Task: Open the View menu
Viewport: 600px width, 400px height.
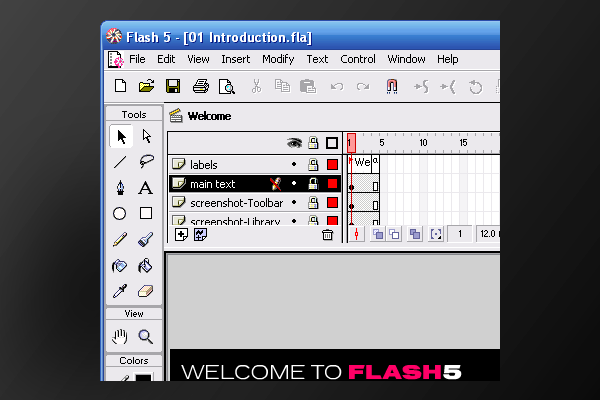Action: point(198,59)
